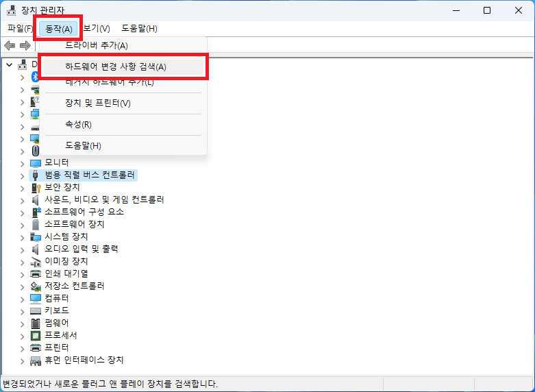Select the root computer node icon

coord(23,64)
